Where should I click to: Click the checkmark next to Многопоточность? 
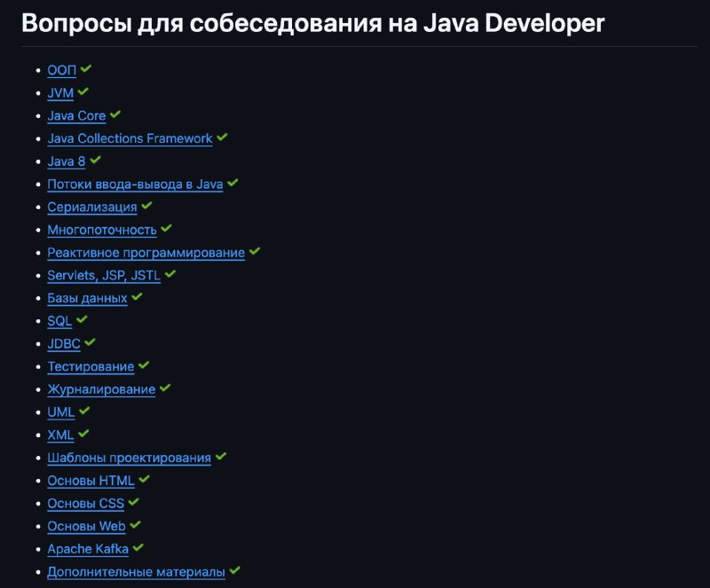click(166, 228)
